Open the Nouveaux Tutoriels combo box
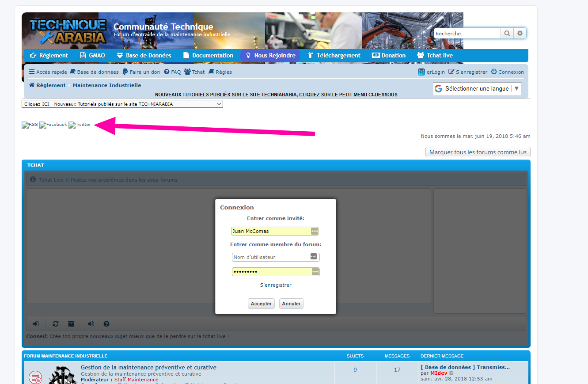Viewport: 588px width, 384px height. tap(122, 104)
